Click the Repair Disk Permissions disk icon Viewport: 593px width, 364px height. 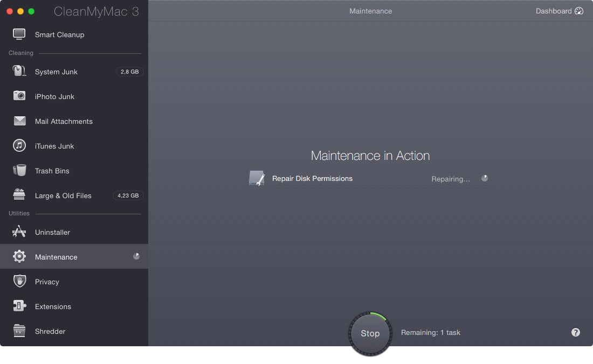click(x=257, y=178)
